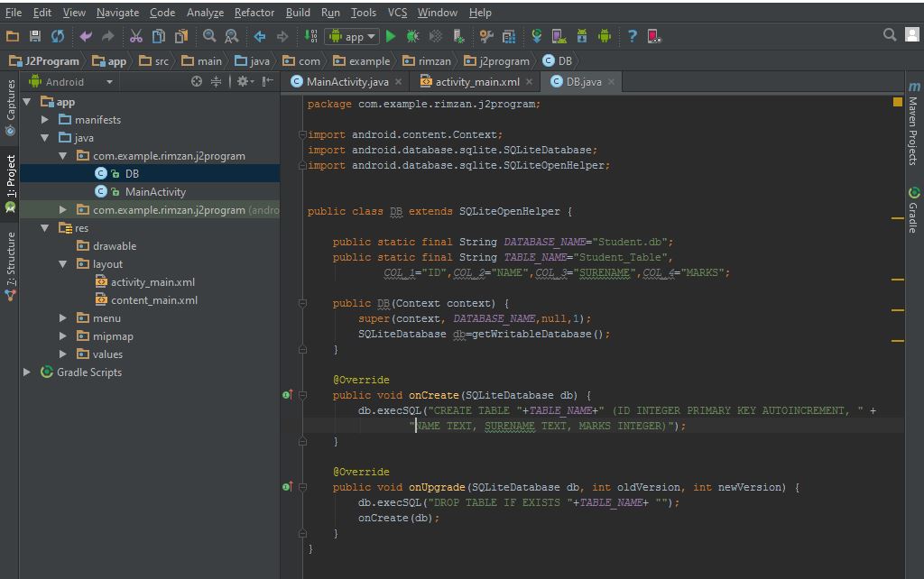Click the Undo arrow icon
This screenshot has height=579, width=924.
point(86,36)
